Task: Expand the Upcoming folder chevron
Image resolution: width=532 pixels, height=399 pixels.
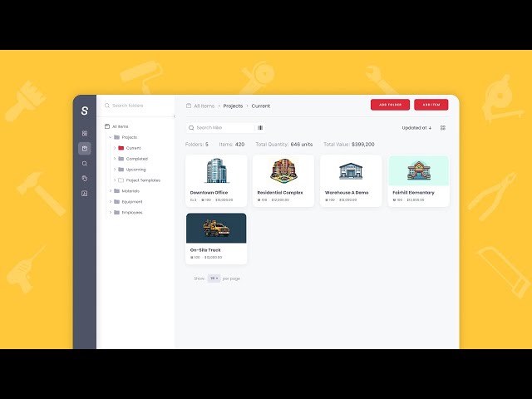Action: (x=115, y=170)
